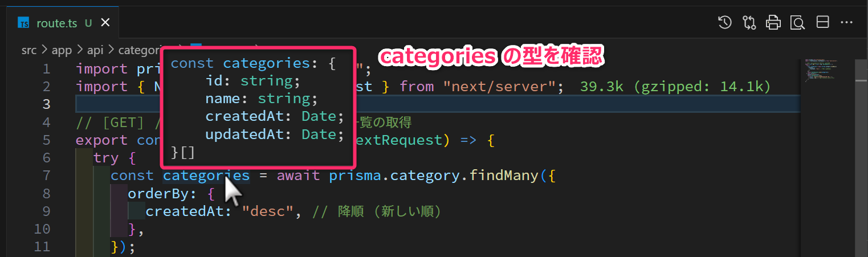
Task: Open the app breadcrumb folder
Action: click(x=62, y=50)
